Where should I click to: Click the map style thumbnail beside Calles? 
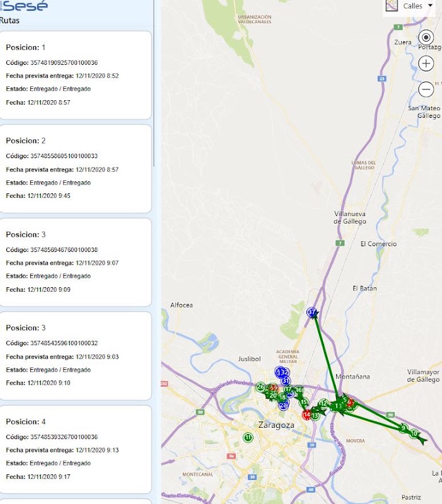pos(392,6)
